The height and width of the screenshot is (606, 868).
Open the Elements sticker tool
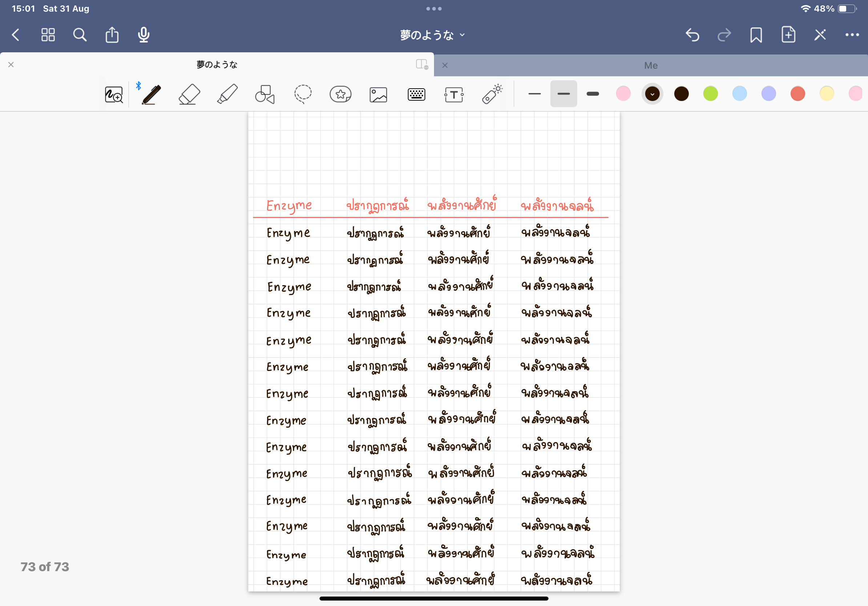(340, 94)
